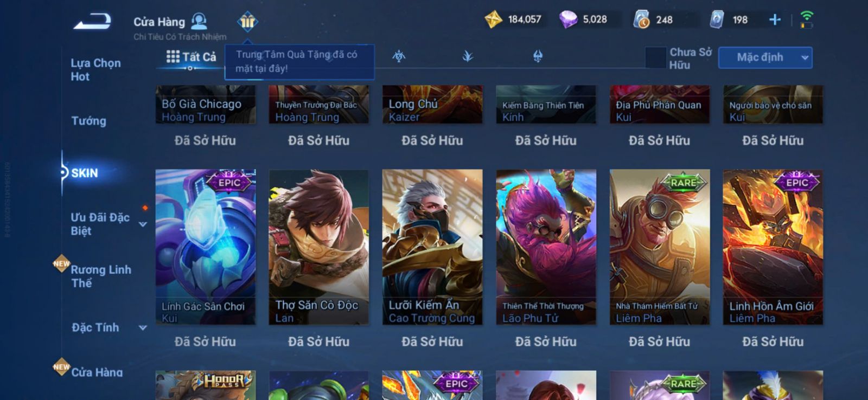Select the Tất Cả tab
Image resolution: width=868 pixels, height=400 pixels.
pyautogui.click(x=191, y=57)
